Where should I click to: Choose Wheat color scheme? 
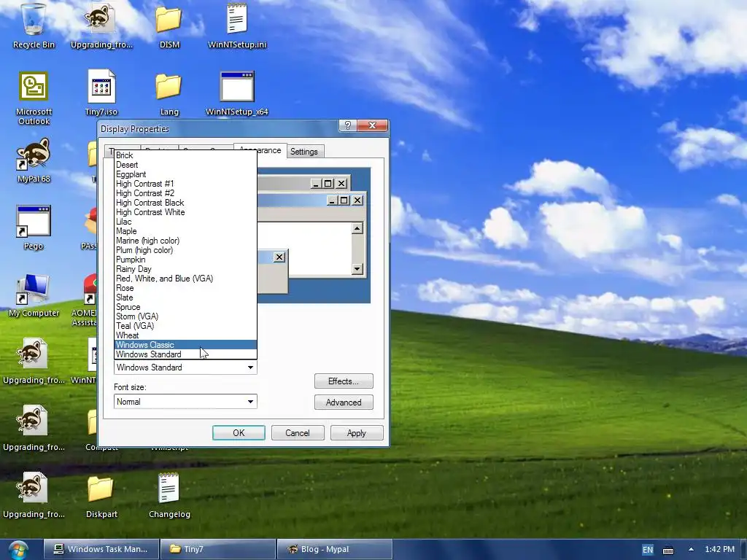click(186, 335)
